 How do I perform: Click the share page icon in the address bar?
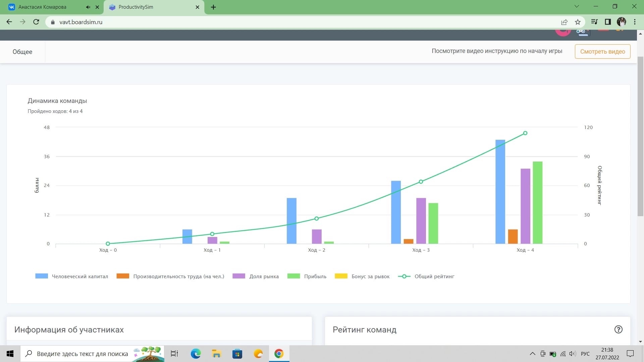coord(564,22)
